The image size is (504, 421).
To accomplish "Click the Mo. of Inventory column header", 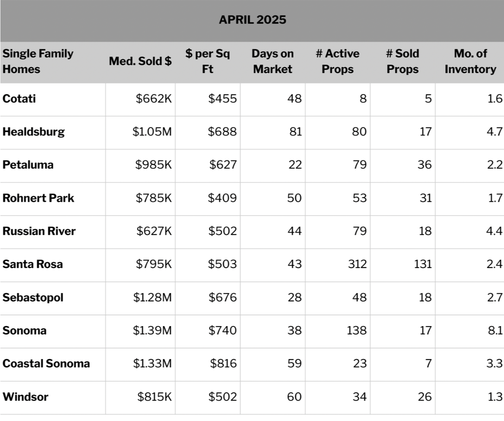I will pyautogui.click(x=470, y=61).
